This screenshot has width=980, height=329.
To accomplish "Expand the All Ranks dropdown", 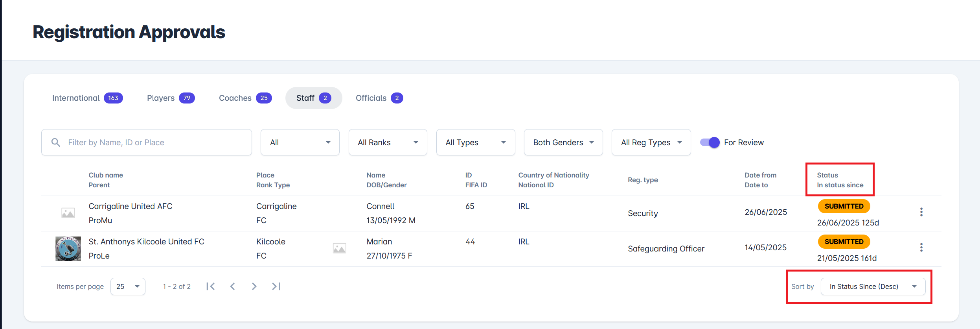I will tap(388, 142).
